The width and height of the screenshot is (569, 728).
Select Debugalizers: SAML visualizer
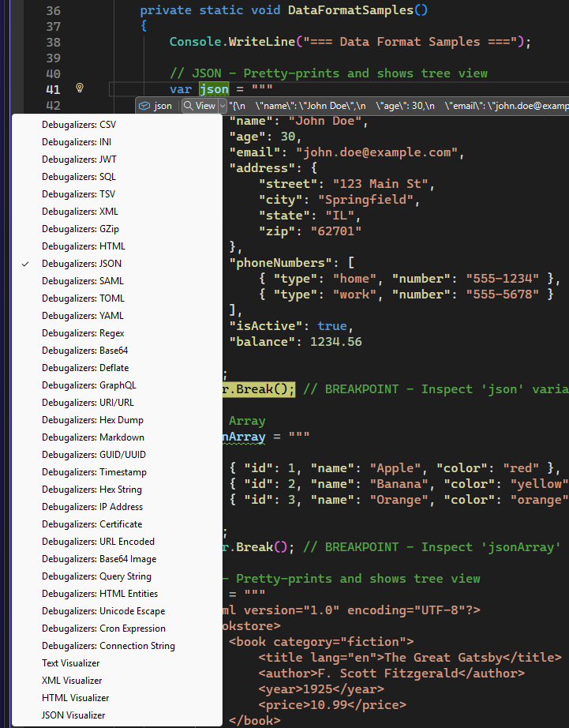pos(117,281)
